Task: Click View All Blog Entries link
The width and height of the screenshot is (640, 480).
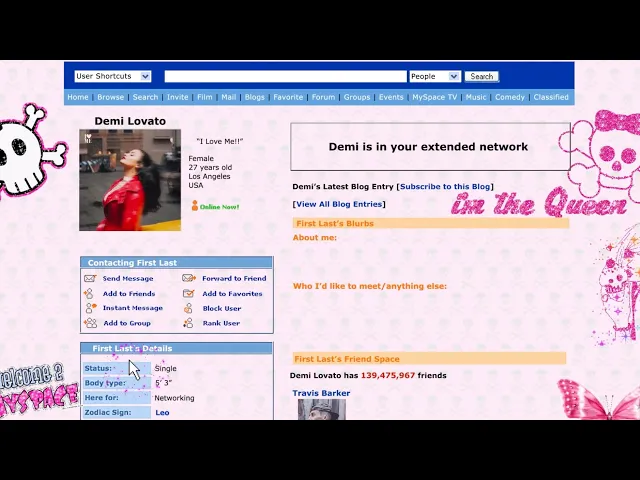Action: point(339,204)
